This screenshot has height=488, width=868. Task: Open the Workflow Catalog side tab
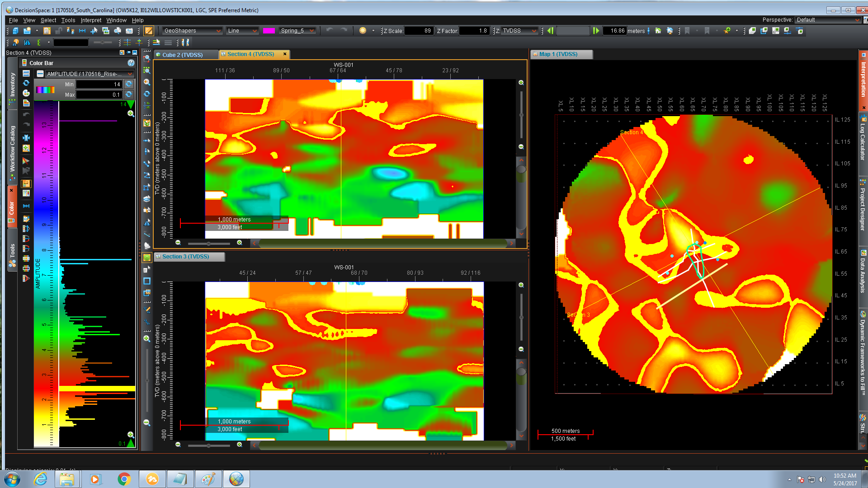[13, 148]
